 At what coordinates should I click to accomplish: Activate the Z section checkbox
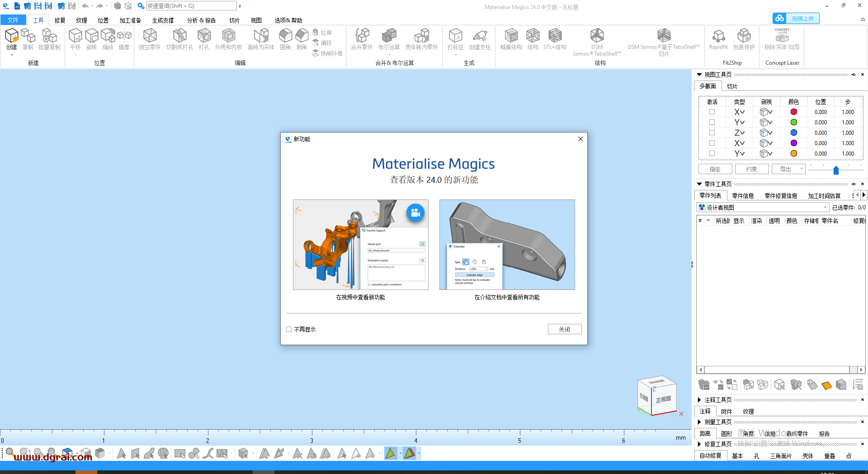point(712,133)
